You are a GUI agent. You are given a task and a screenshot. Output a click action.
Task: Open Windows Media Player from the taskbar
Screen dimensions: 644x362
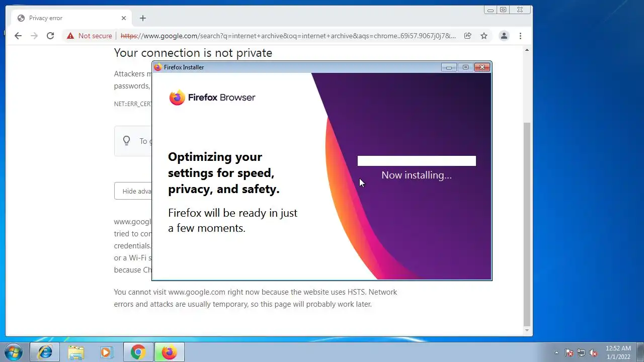coord(106,352)
